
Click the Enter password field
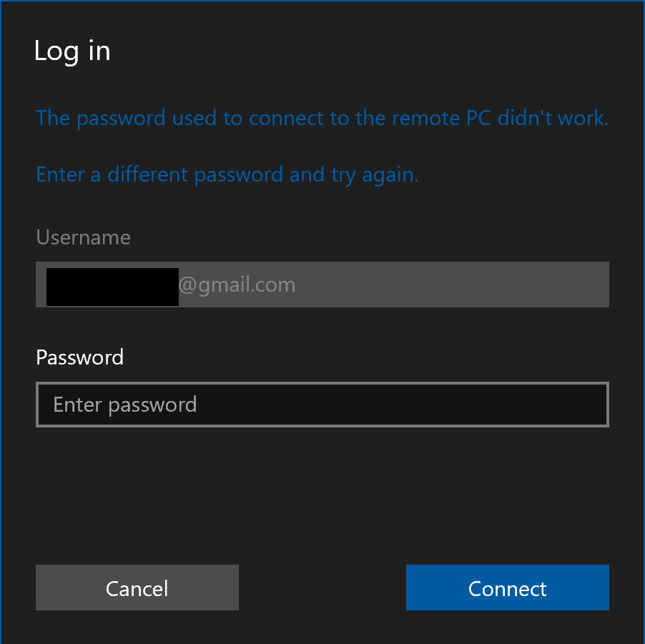pyautogui.click(x=322, y=404)
